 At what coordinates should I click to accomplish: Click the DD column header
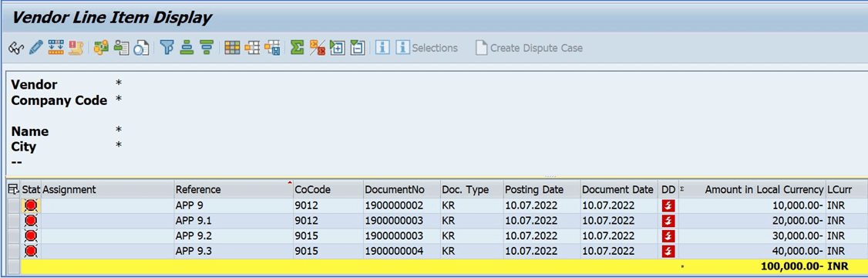tap(668, 190)
